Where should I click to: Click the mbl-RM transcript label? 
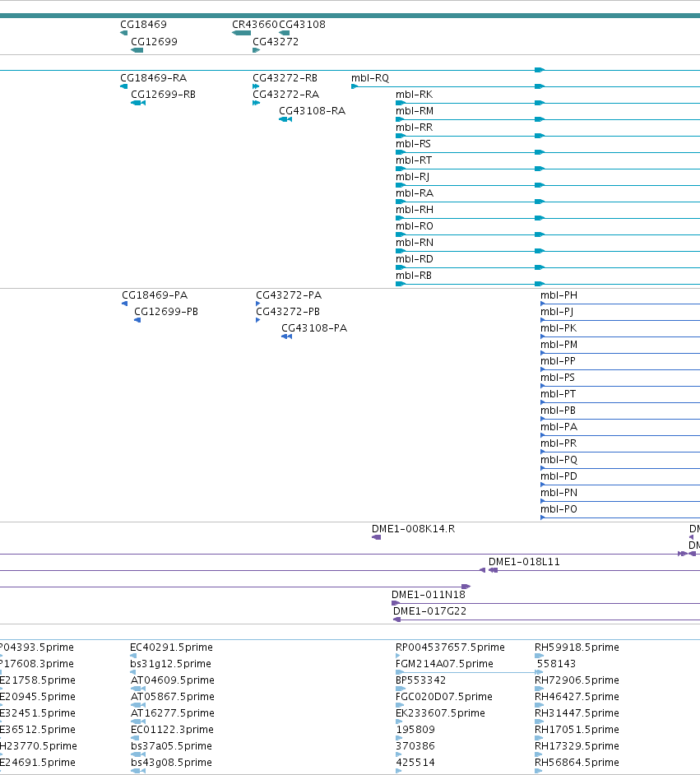point(415,111)
